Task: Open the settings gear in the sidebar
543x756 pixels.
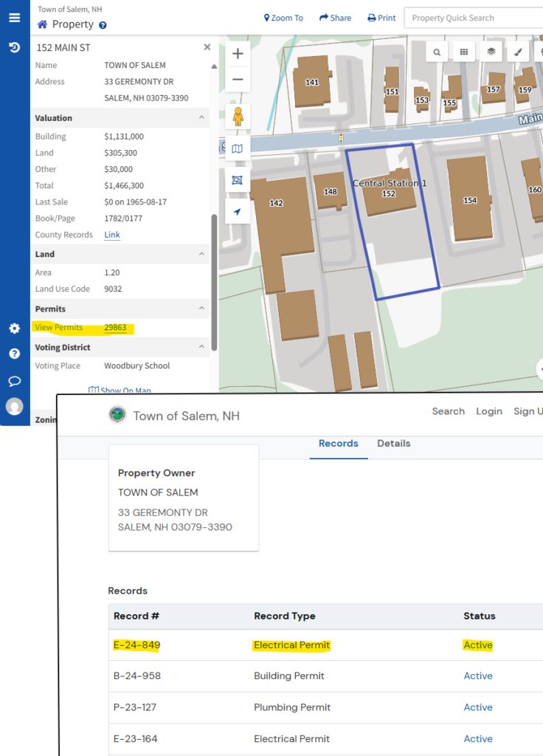Action: (14, 329)
